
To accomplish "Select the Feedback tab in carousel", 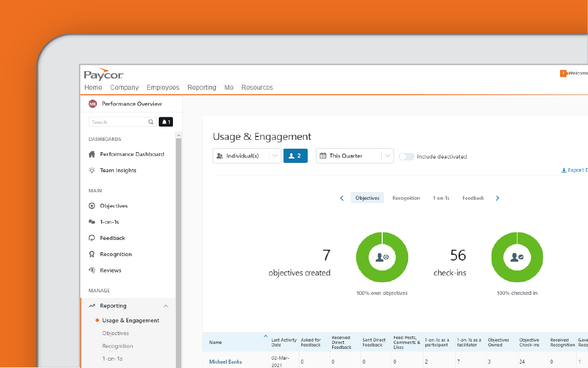I will coord(473,198).
